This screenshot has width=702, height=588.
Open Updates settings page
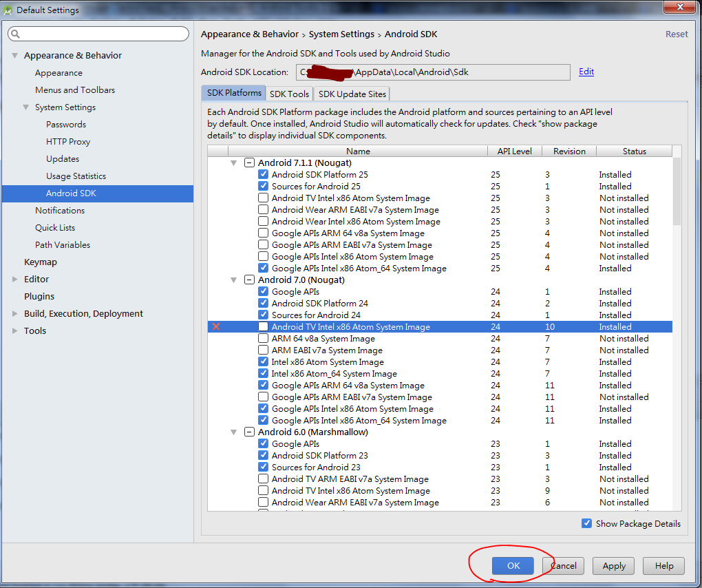pos(63,159)
